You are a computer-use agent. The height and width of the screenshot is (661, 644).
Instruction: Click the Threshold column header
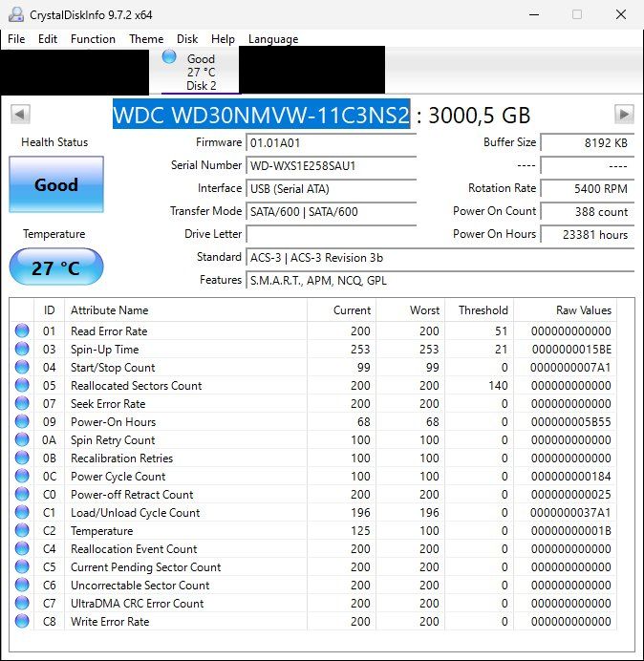click(x=479, y=310)
